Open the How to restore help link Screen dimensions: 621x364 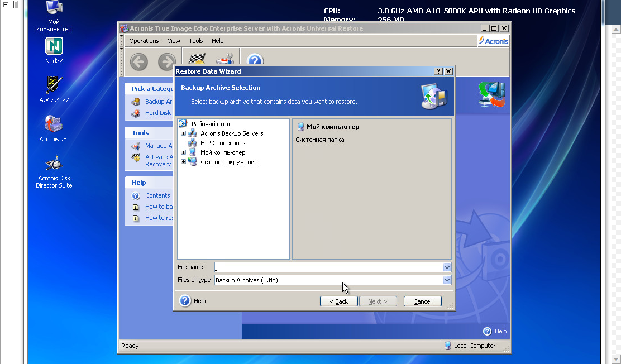click(x=159, y=218)
